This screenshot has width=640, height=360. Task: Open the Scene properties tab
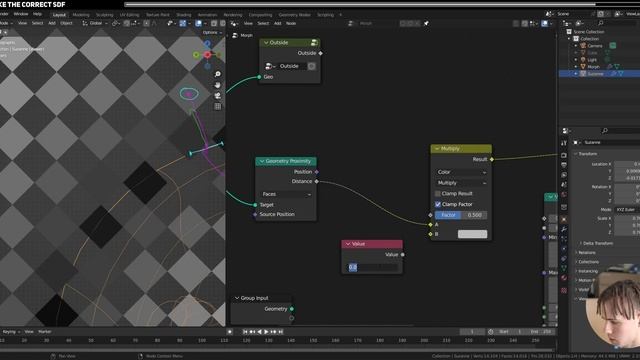click(564, 184)
